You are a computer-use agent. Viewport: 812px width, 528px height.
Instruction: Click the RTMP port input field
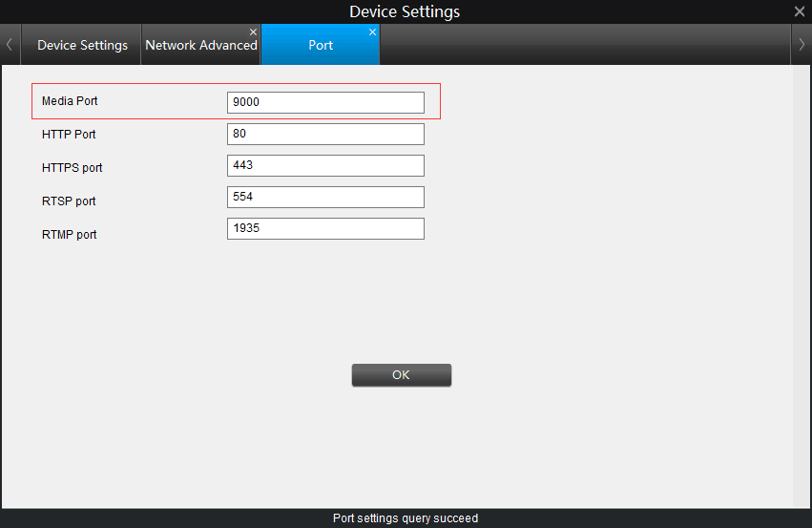[x=325, y=228]
